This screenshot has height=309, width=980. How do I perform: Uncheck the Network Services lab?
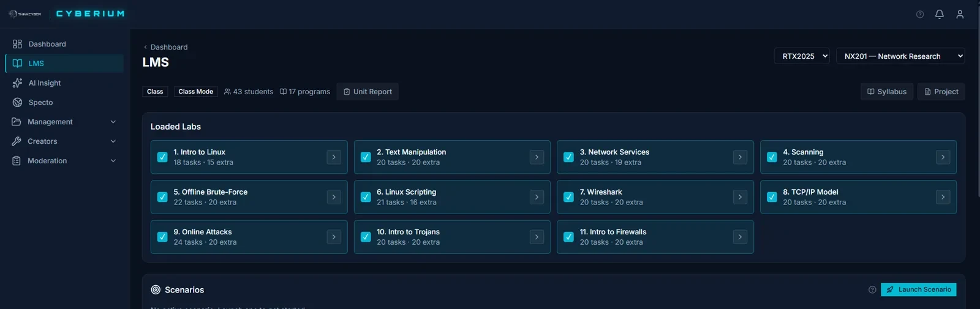[568, 157]
